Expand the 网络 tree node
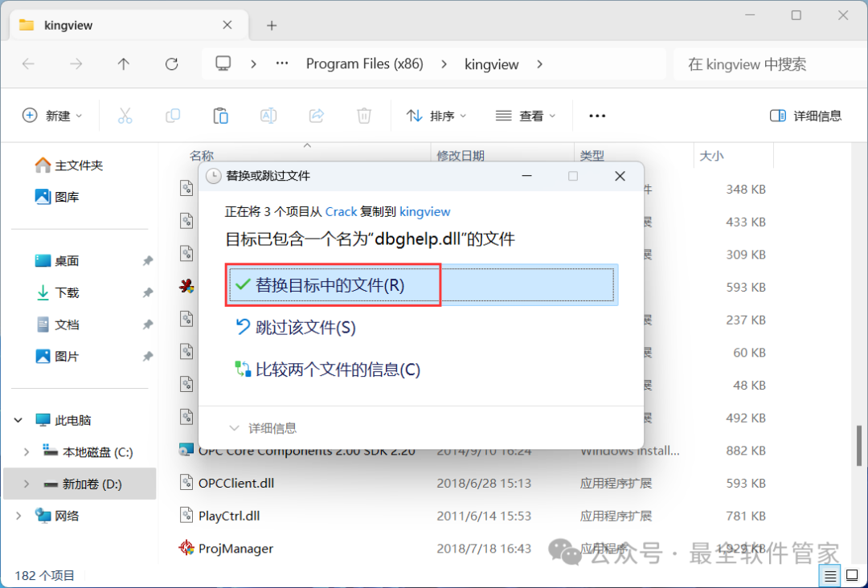Viewport: 868px width, 588px height. pyautogui.click(x=18, y=516)
